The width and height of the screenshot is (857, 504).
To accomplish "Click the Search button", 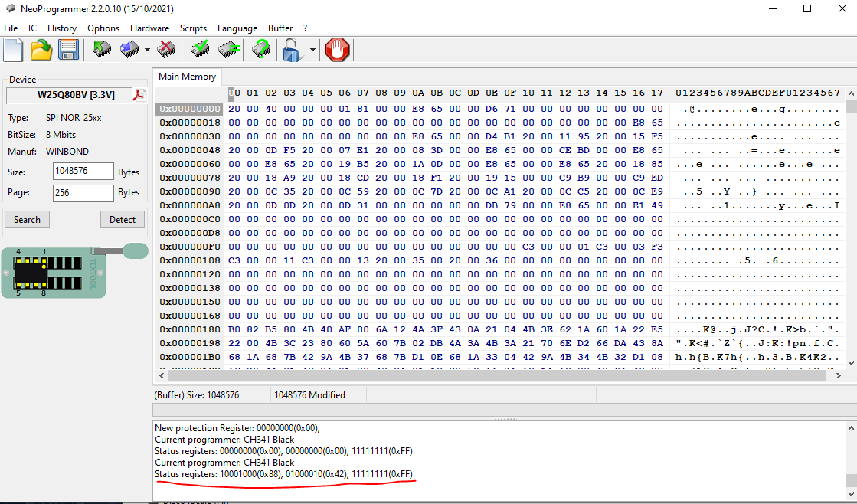I will coord(27,220).
